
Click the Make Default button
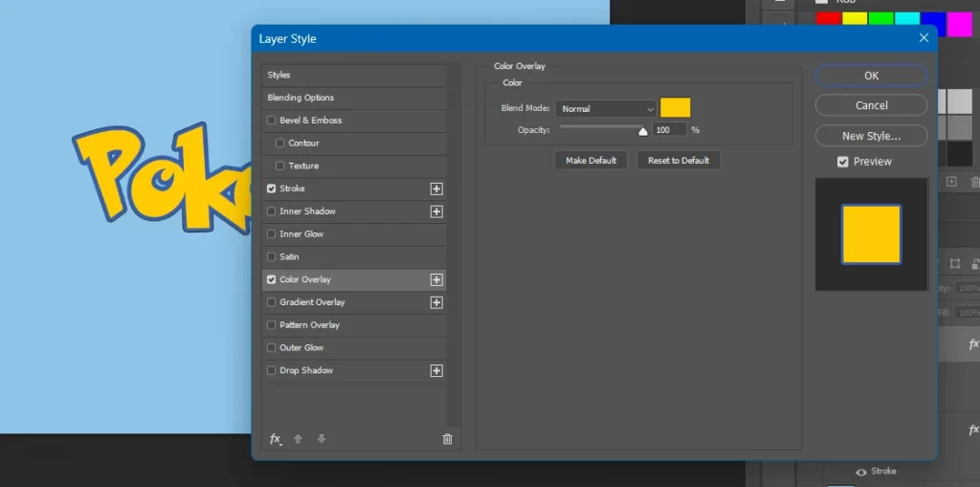[x=590, y=161]
